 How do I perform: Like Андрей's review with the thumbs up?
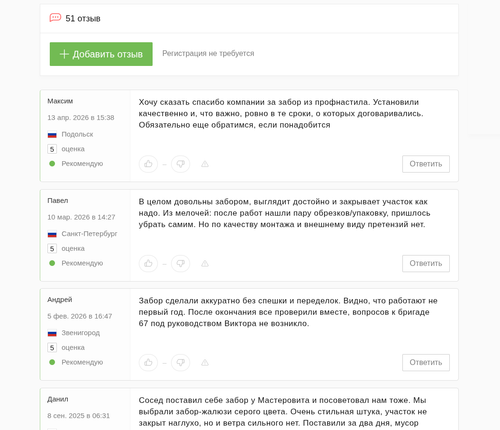(x=148, y=363)
